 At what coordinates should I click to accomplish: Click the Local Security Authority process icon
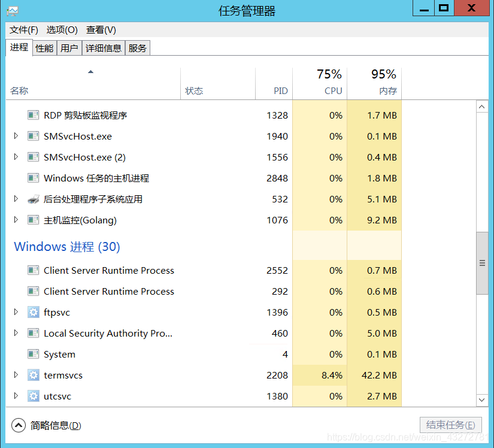click(33, 334)
